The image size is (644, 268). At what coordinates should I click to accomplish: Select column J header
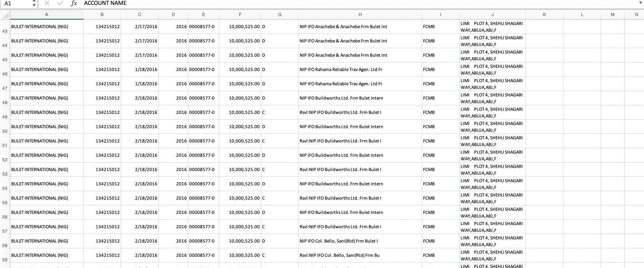pos(492,15)
